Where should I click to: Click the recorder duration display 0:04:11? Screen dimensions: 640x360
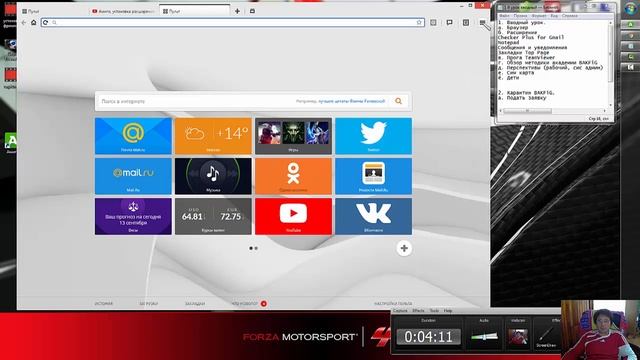(x=429, y=337)
